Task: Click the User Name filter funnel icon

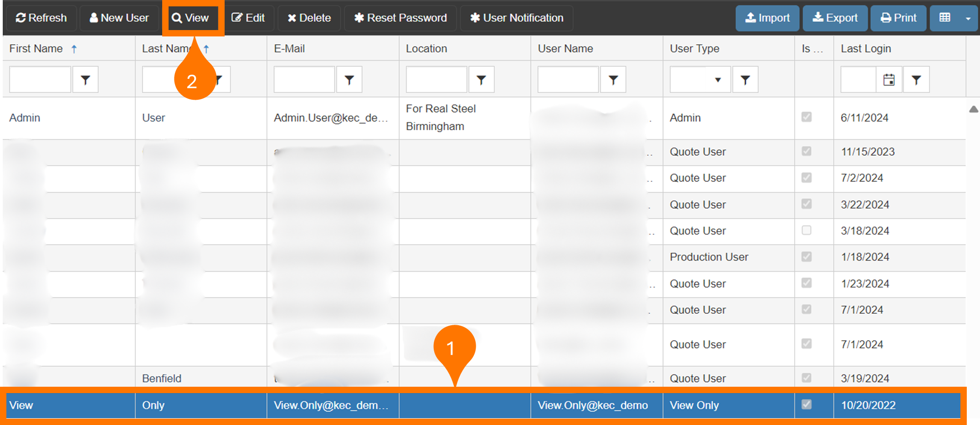Action: [x=613, y=80]
